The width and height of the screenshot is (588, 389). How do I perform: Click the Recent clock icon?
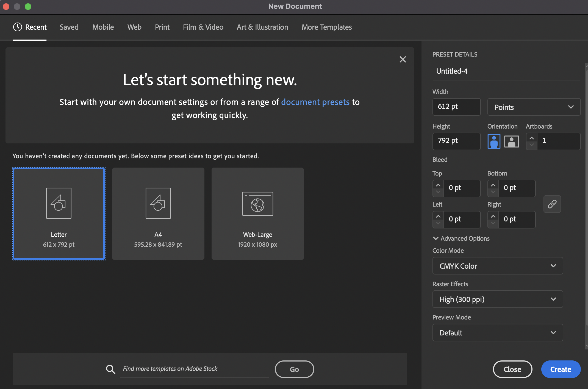[x=17, y=27]
